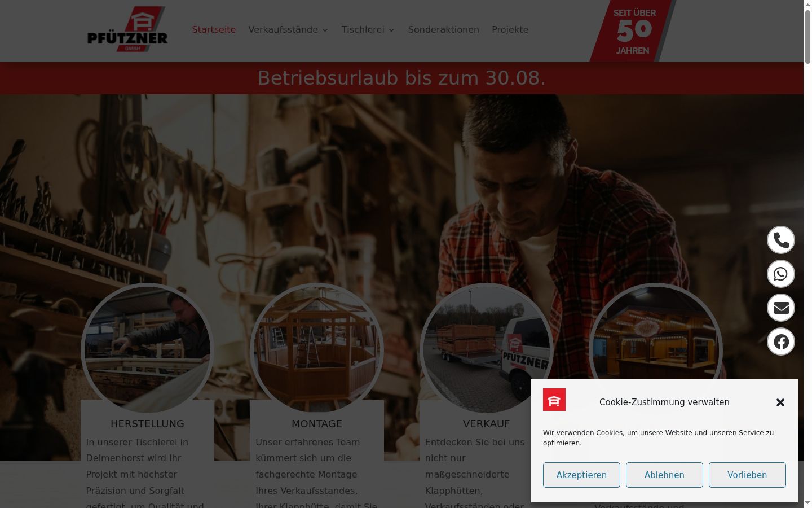Expand the Tischlerei dropdown arrow
Image resolution: width=812 pixels, height=508 pixels.
(x=391, y=30)
